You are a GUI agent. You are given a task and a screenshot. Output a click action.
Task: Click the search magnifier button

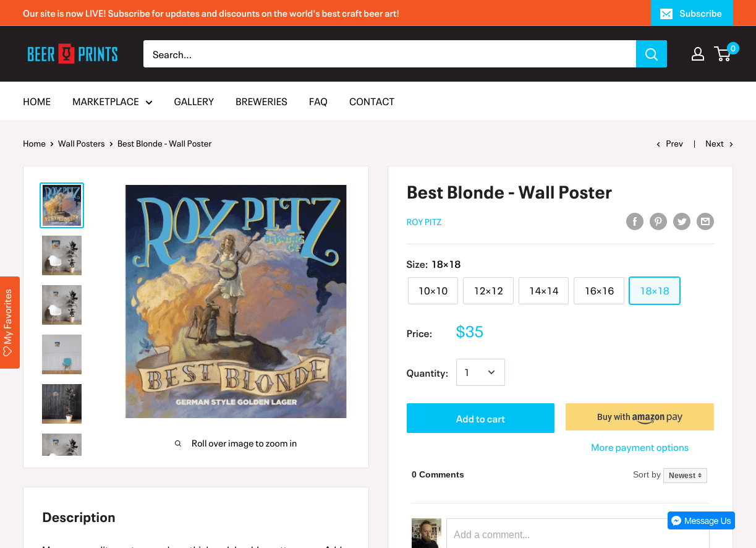652,54
